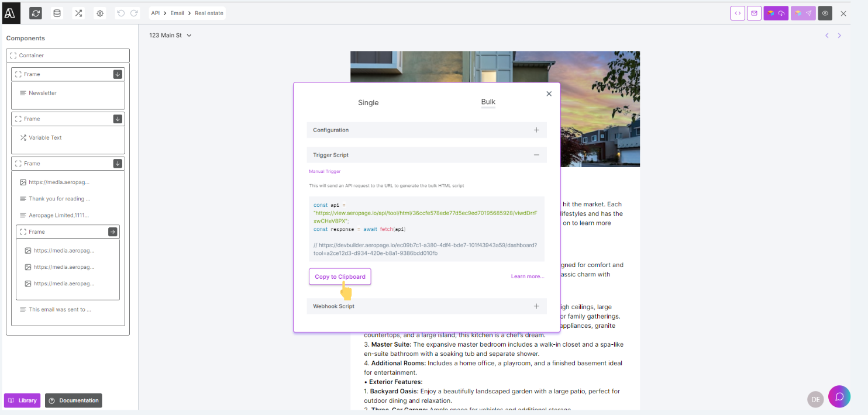This screenshot has height=415, width=868.
Task: Click the refresh sync icon in toolbar
Action: [x=36, y=13]
